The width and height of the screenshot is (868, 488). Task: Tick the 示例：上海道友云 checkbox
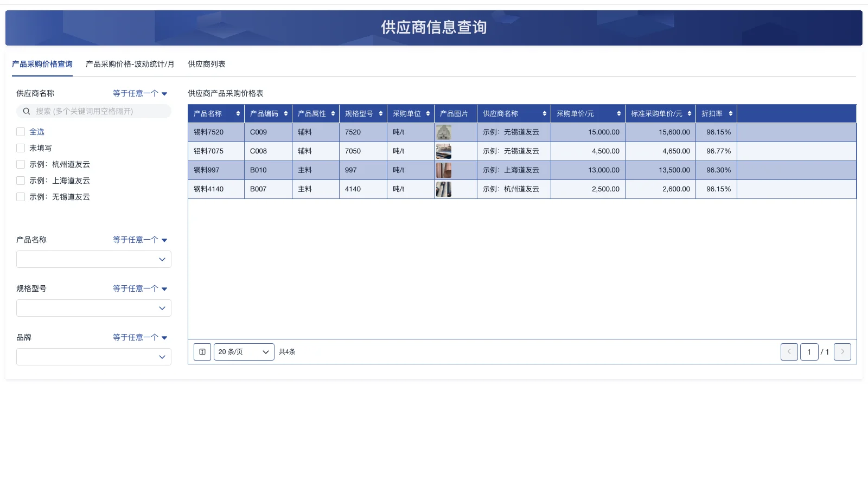coord(21,181)
